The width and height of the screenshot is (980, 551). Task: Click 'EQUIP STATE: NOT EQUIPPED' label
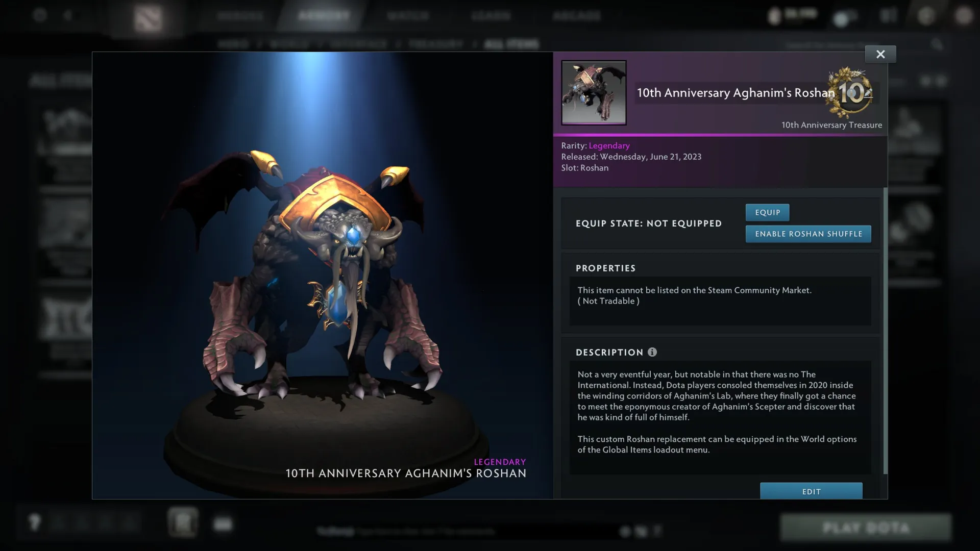(x=649, y=223)
